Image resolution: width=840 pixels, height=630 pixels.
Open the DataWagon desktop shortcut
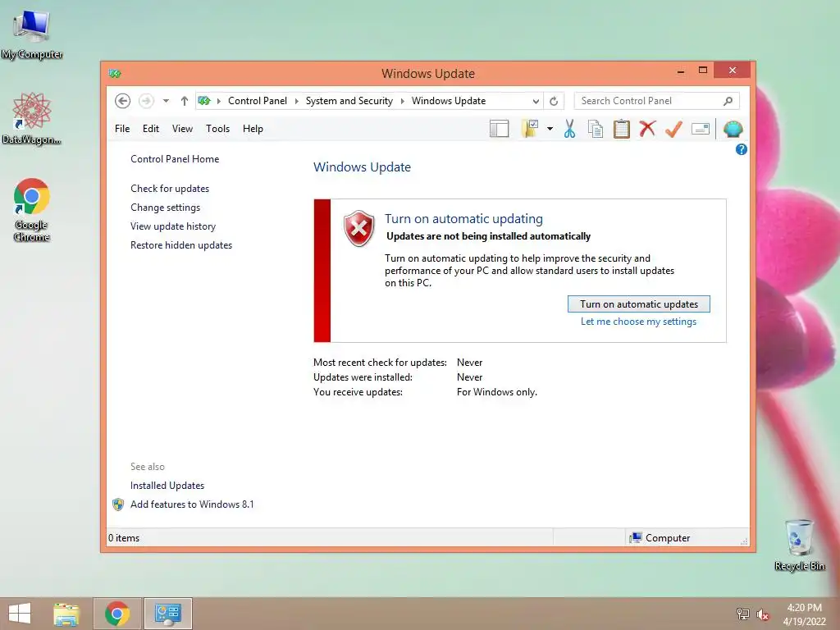tap(32, 118)
